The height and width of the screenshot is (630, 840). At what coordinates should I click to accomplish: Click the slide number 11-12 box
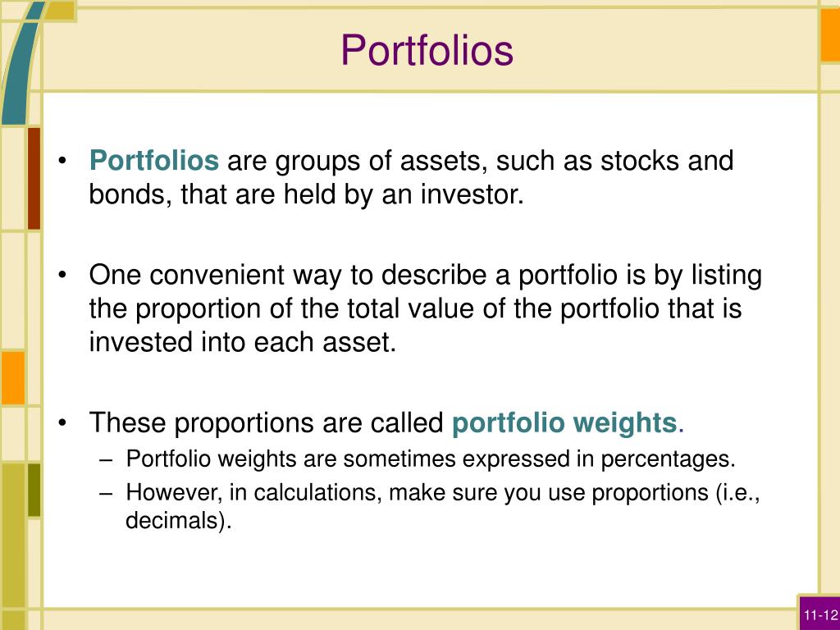(819, 614)
